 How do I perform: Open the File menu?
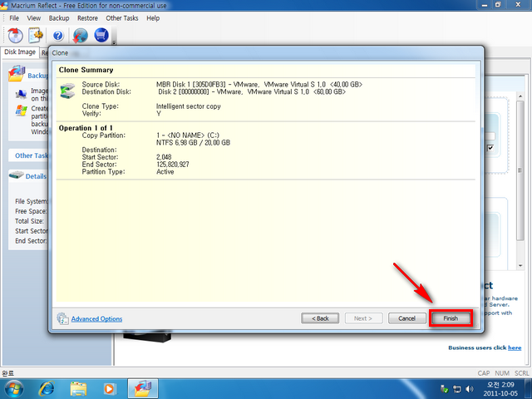pyautogui.click(x=14, y=18)
